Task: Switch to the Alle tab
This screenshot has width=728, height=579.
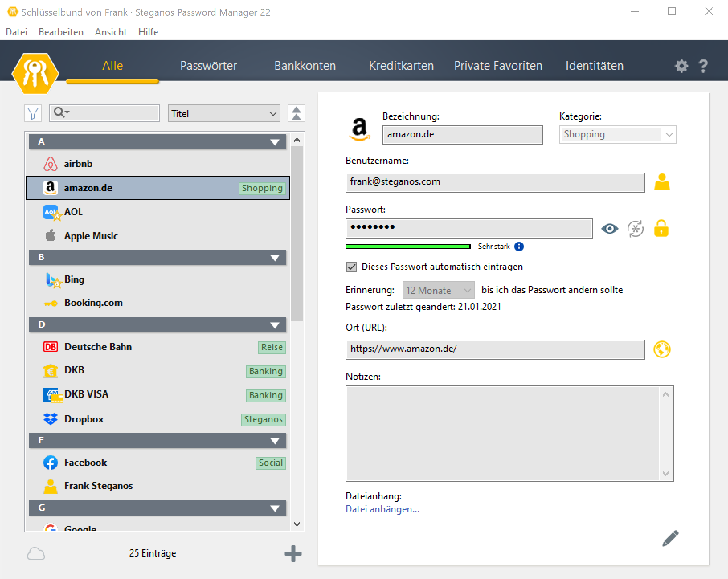Action: (x=112, y=66)
